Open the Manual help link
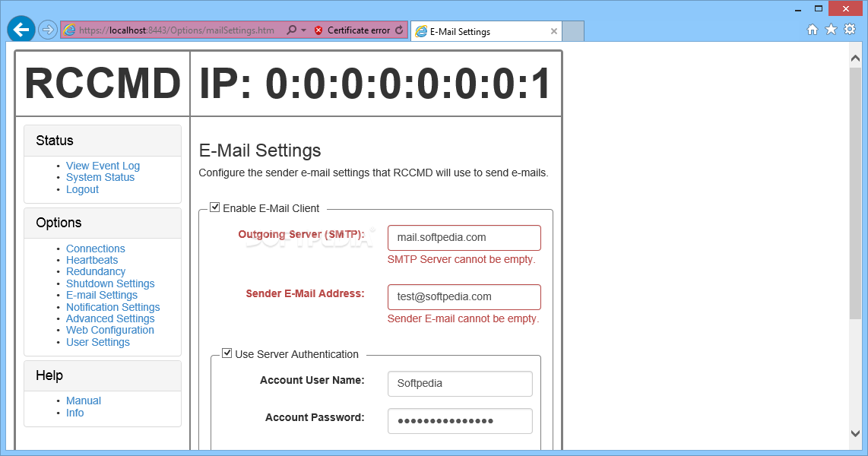 84,401
